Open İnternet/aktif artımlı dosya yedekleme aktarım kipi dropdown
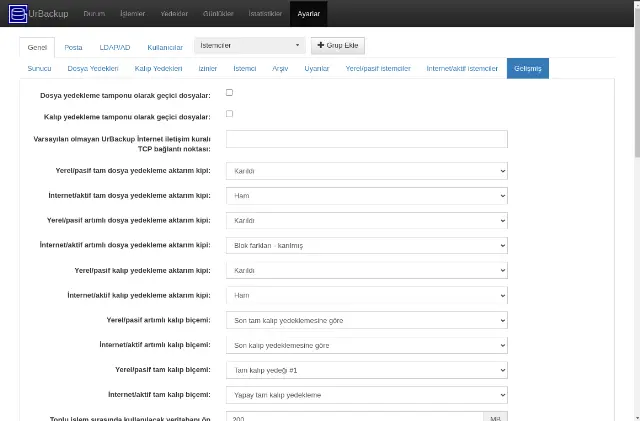 367,245
